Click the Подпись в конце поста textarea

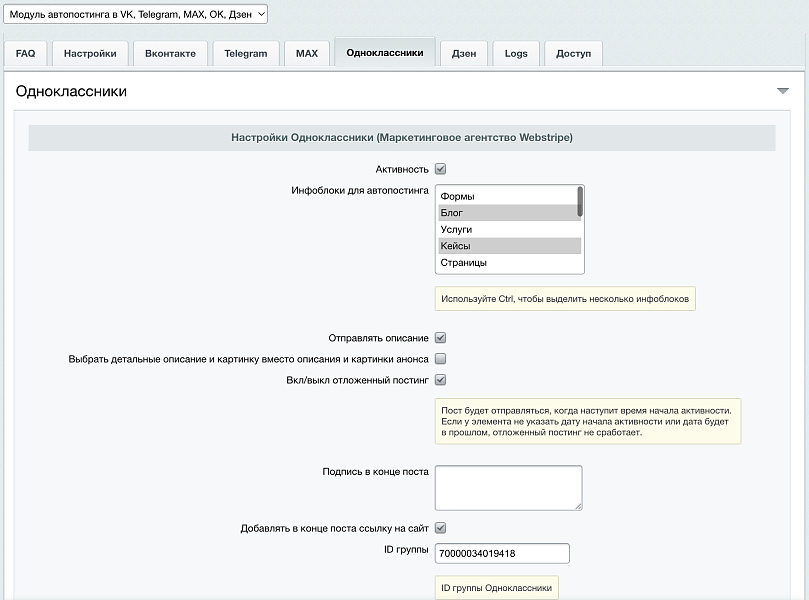pyautogui.click(x=509, y=488)
